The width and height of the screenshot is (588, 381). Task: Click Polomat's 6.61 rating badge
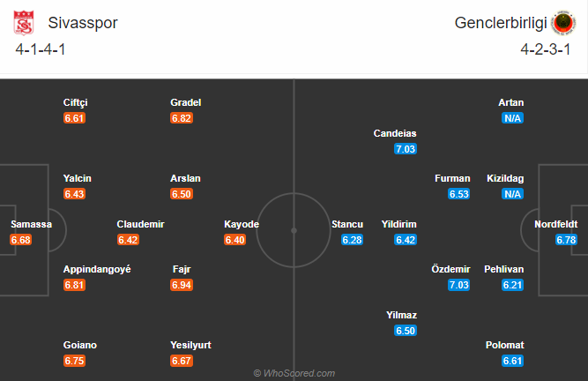tap(513, 361)
